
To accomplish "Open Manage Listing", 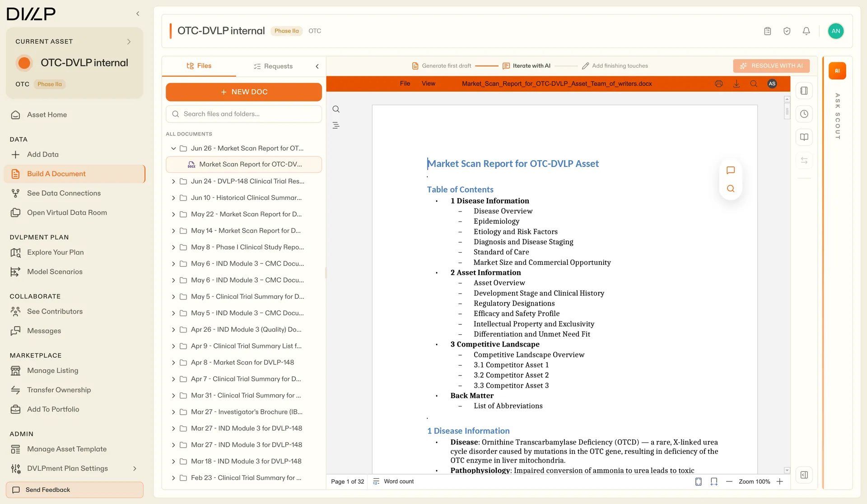I will point(75,371).
